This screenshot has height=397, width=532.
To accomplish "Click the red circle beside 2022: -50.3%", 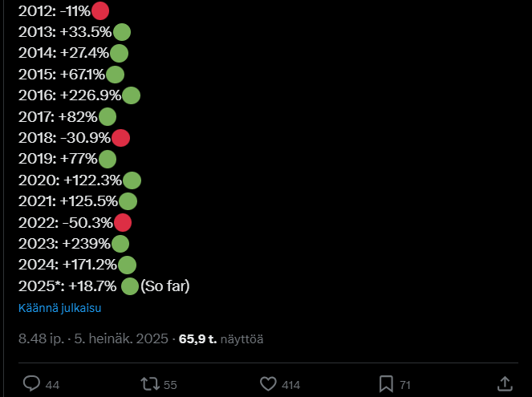I will coord(123,222).
